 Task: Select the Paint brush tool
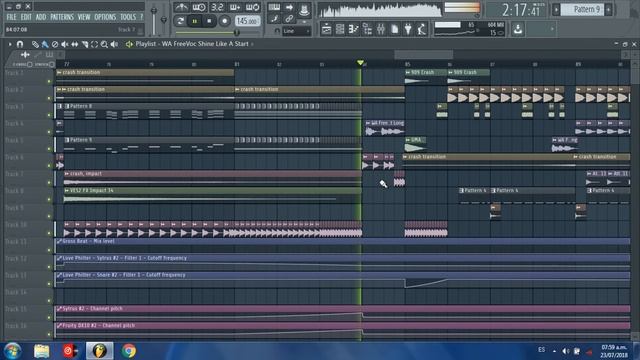[x=45, y=44]
